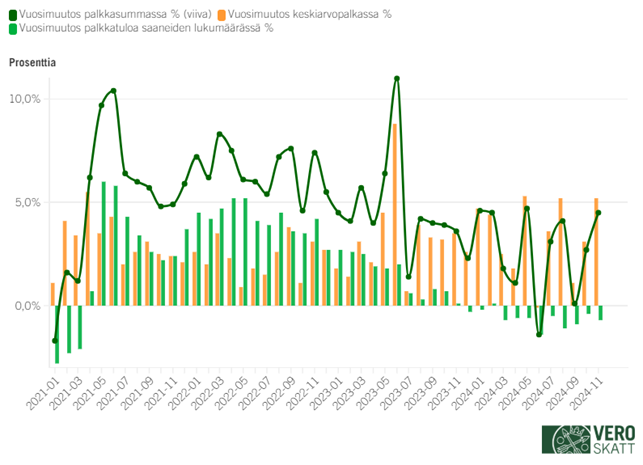Click the highest line point near 2023-05
This screenshot has width=643, height=465.
pyautogui.click(x=397, y=78)
